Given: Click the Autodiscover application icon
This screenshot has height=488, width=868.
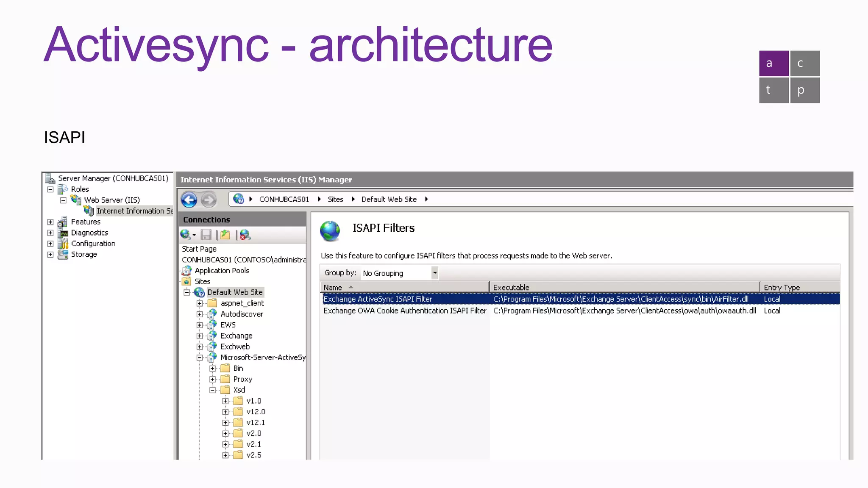Looking at the screenshot, I should pyautogui.click(x=212, y=314).
